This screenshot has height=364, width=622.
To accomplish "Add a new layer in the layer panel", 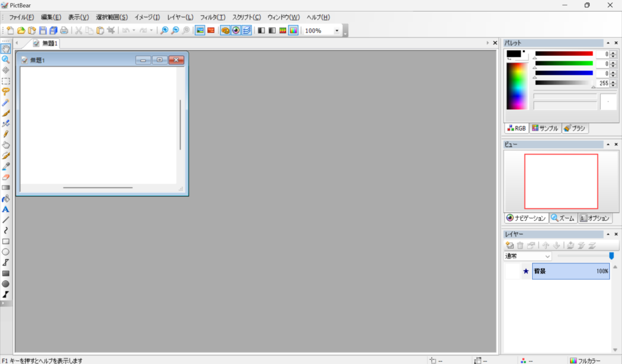I will click(510, 246).
